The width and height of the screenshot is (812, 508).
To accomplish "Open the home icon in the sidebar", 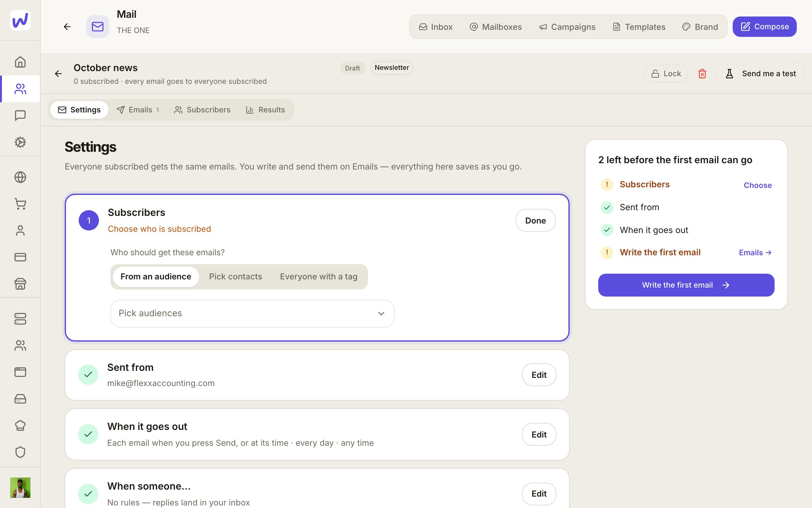I will pos(20,62).
